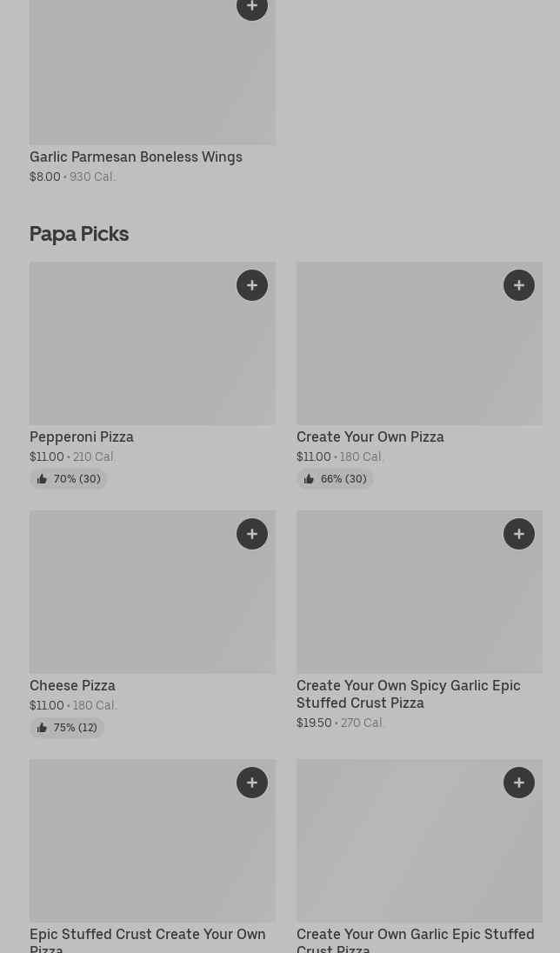Open Epic Stuffed Crust Create Your Own title
This screenshot has height=953, width=560.
[148, 939]
